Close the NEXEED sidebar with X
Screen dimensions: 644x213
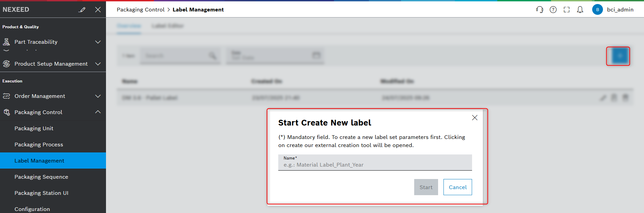click(98, 9)
